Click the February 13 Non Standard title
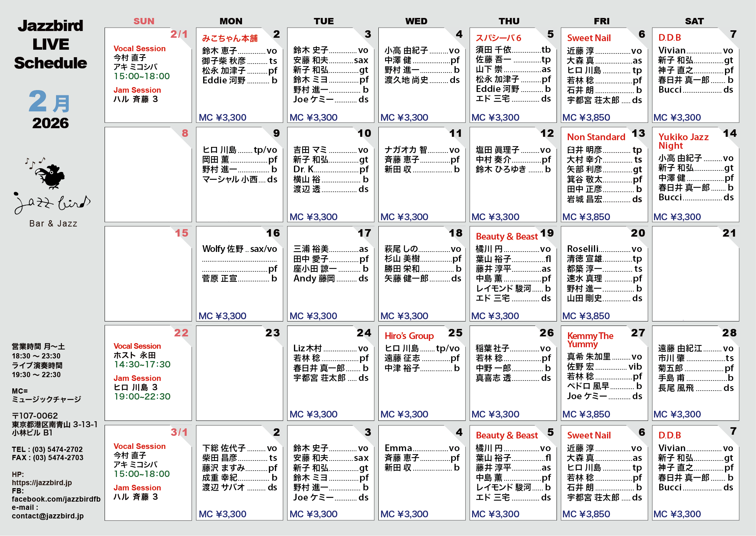 click(x=596, y=137)
